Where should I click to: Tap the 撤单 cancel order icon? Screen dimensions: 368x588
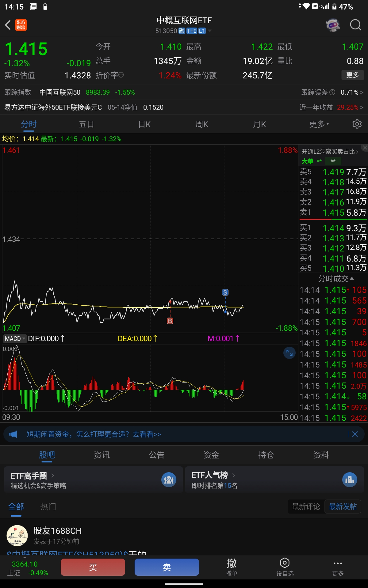point(232,567)
